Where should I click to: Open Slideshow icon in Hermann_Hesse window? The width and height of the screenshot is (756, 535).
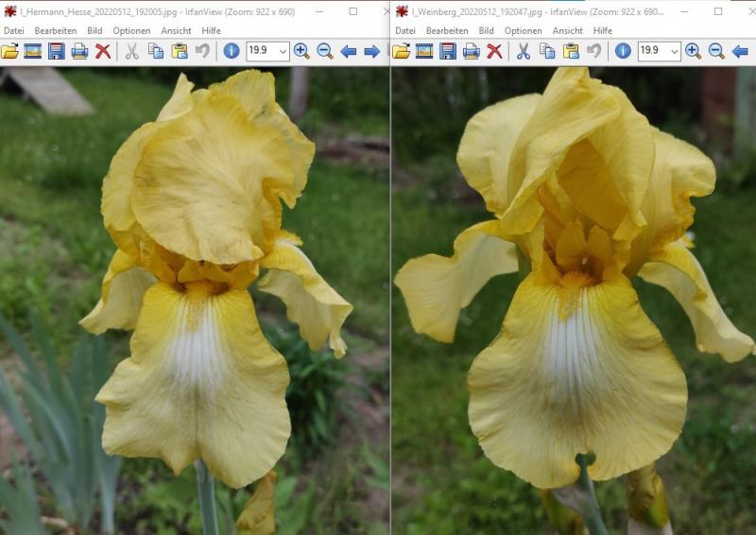tap(33, 51)
